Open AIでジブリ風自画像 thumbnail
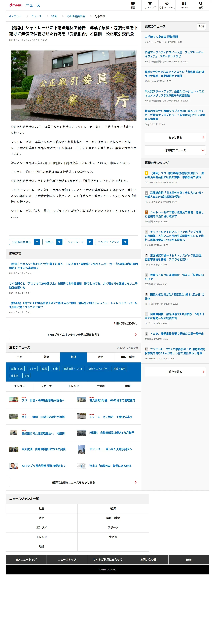The width and height of the screenshot is (215, 644). (14, 466)
